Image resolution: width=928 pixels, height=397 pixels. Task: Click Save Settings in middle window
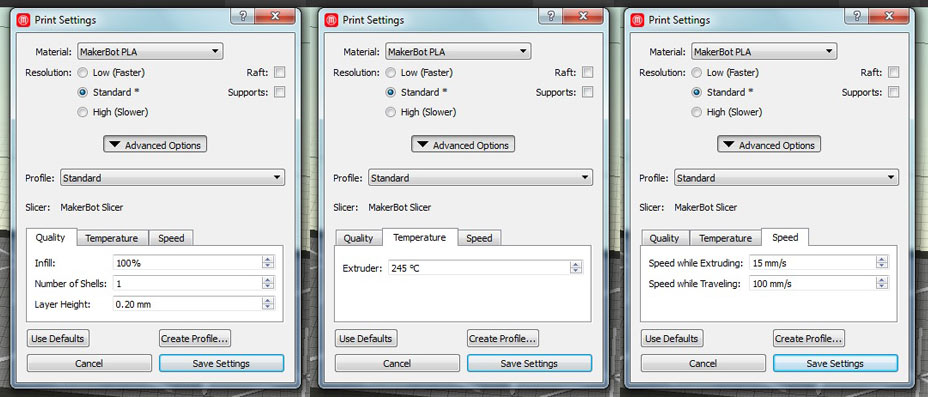(529, 363)
